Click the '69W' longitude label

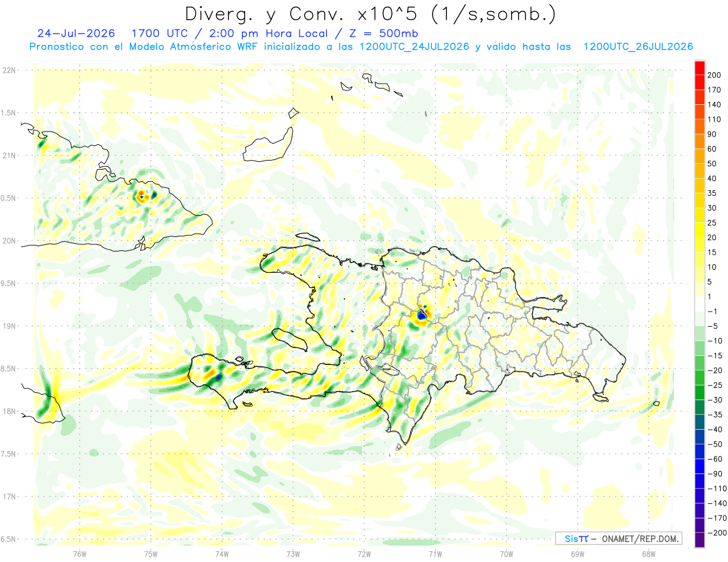[x=578, y=554]
